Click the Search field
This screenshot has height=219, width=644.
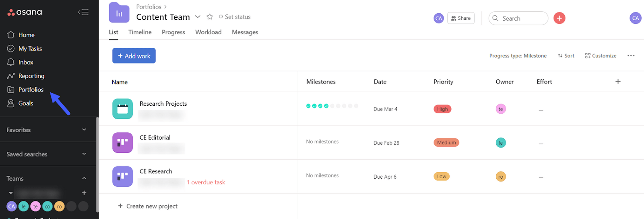(x=518, y=18)
